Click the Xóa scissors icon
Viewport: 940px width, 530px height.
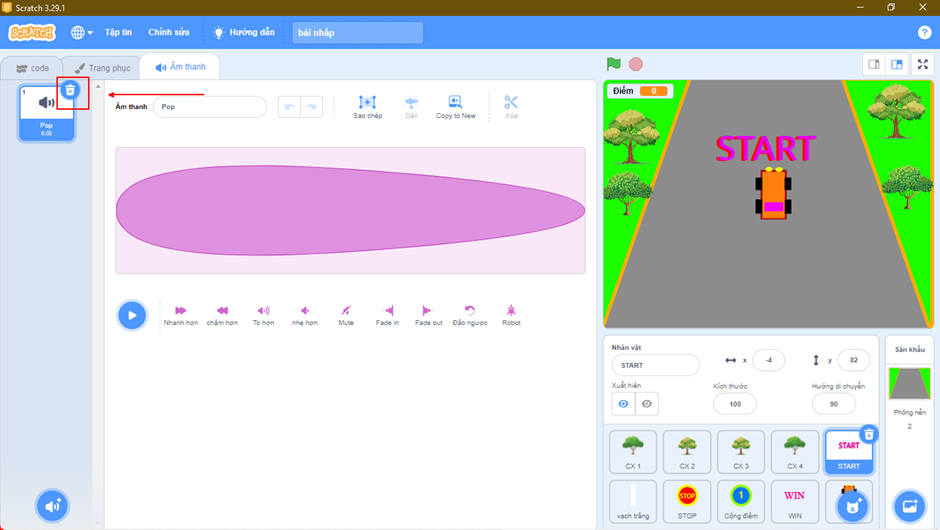pyautogui.click(x=511, y=107)
